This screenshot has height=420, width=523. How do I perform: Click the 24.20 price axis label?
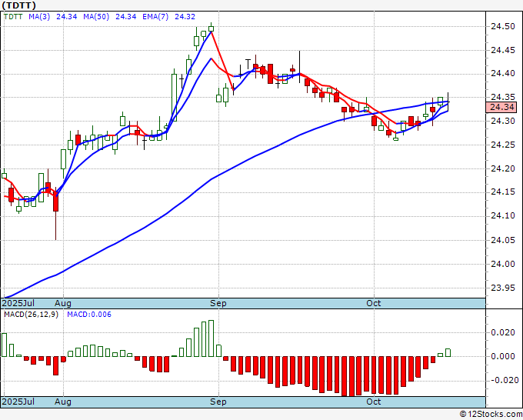click(503, 168)
